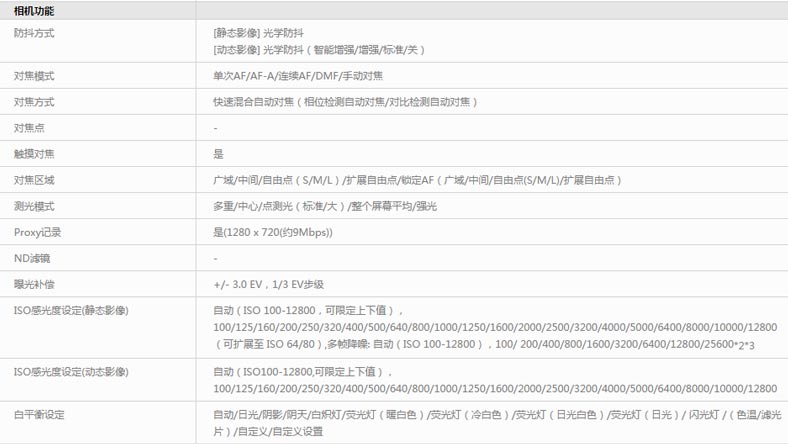Screen dimensions: 788x444
Task: Select the 对焦方式 row label
Action: (x=34, y=102)
